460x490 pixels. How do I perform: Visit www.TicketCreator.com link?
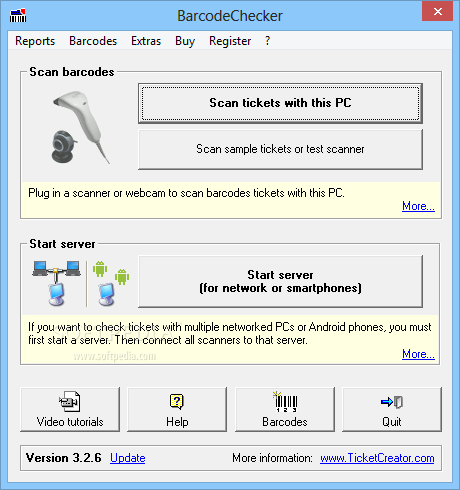(377, 458)
